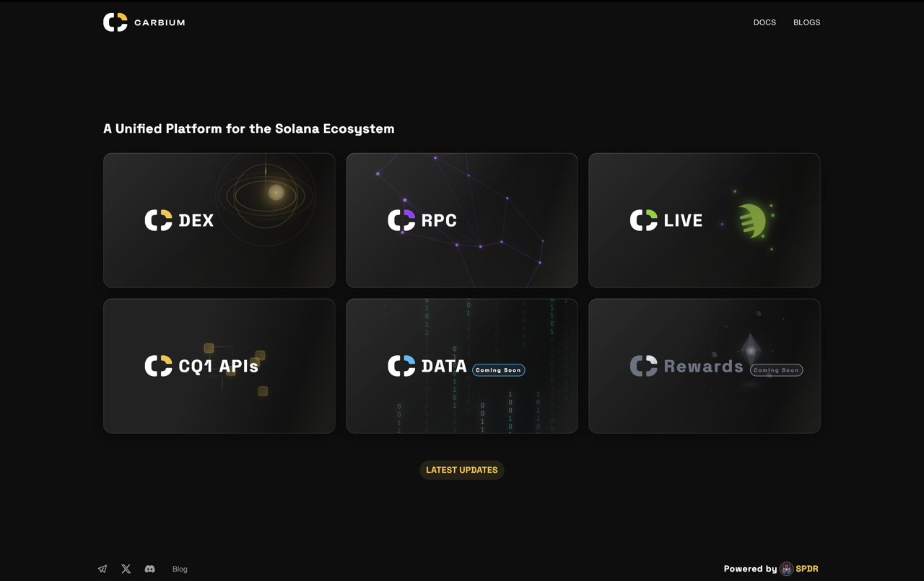Open the DOCS navigation link

[764, 22]
